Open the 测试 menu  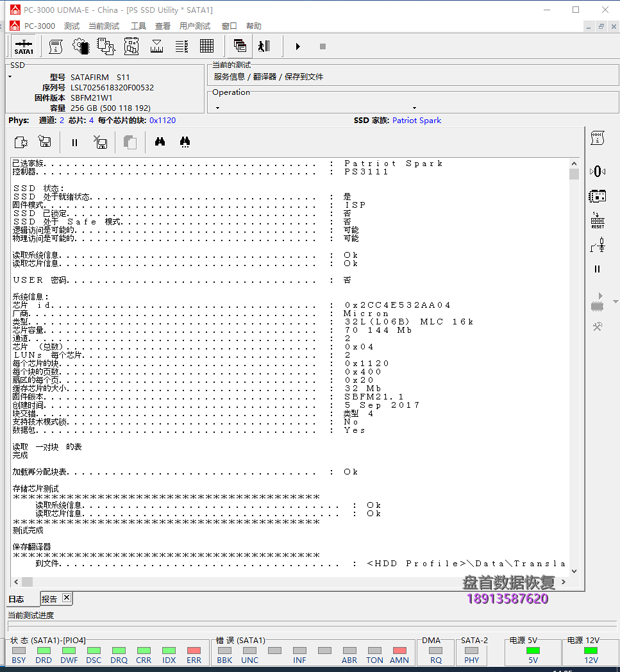(x=72, y=26)
